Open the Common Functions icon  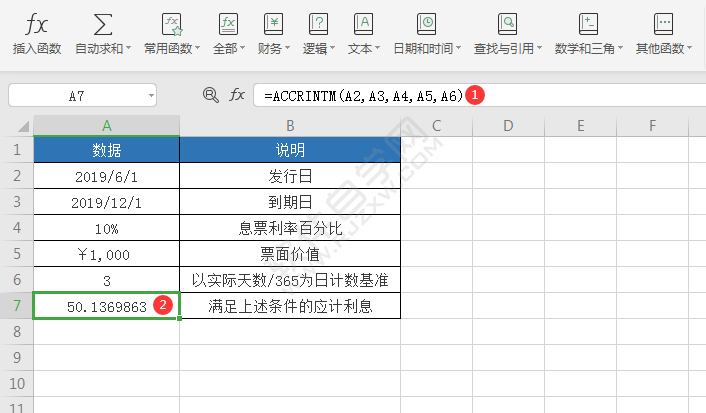[x=171, y=24]
